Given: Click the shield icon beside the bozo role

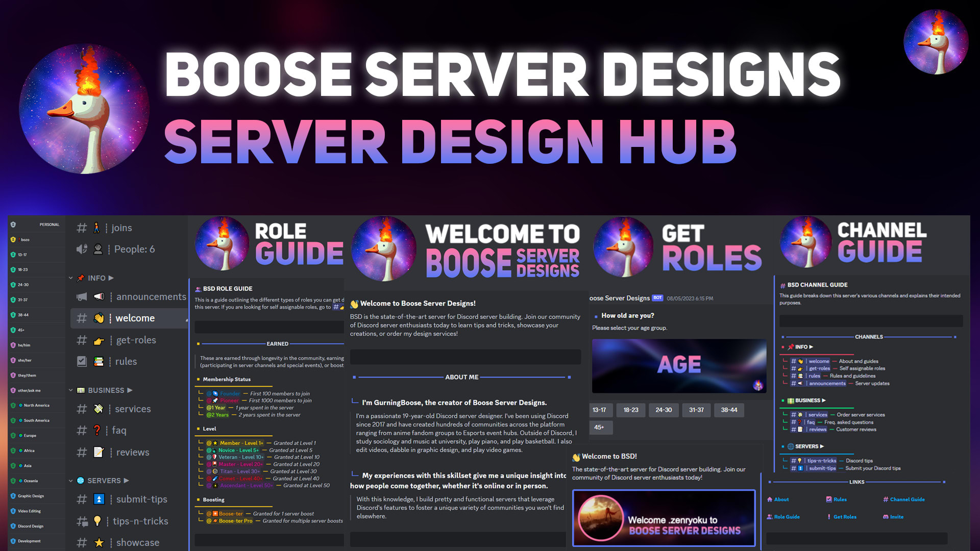Looking at the screenshot, I should (x=13, y=239).
